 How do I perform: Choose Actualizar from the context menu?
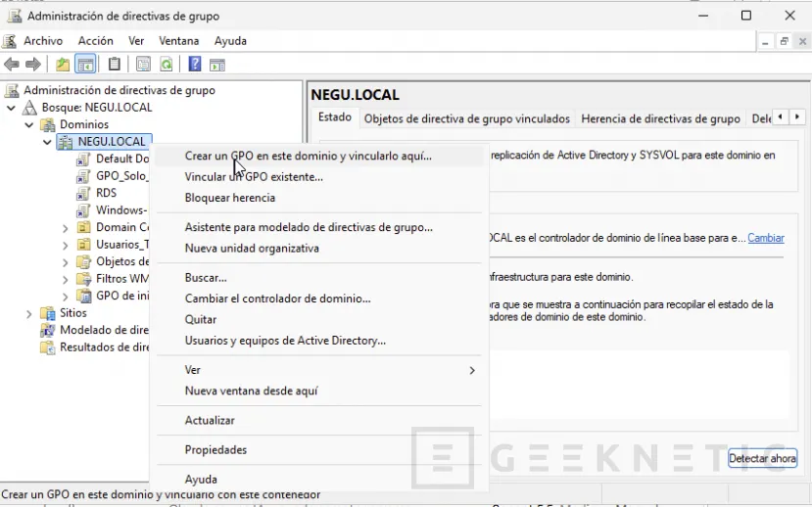[x=319, y=420]
